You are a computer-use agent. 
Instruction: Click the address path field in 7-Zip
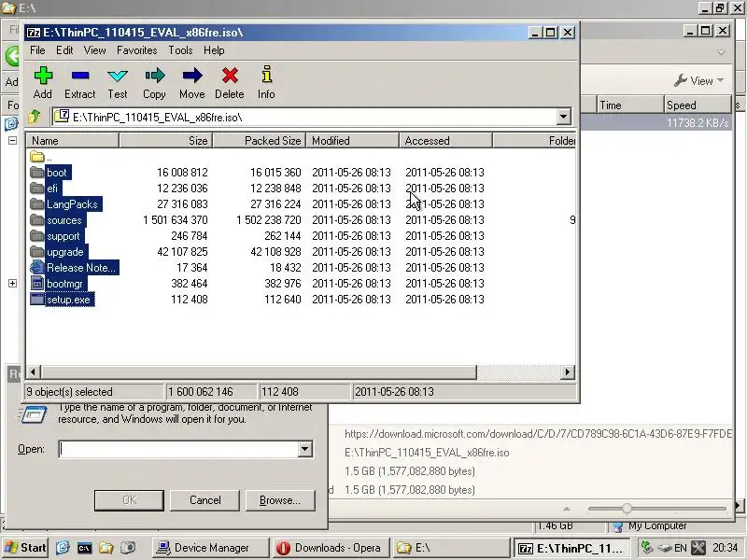304,117
